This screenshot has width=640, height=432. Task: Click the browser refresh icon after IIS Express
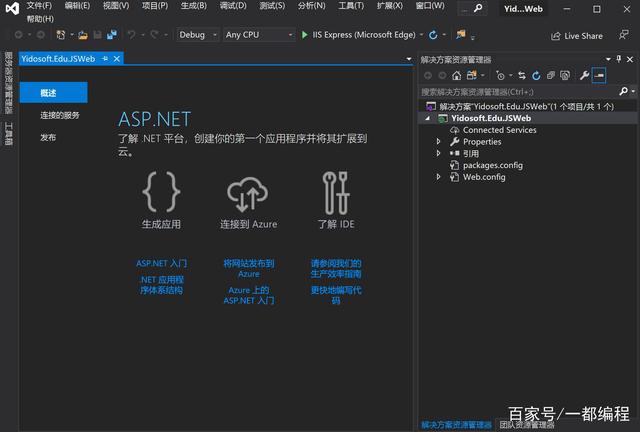tap(433, 35)
